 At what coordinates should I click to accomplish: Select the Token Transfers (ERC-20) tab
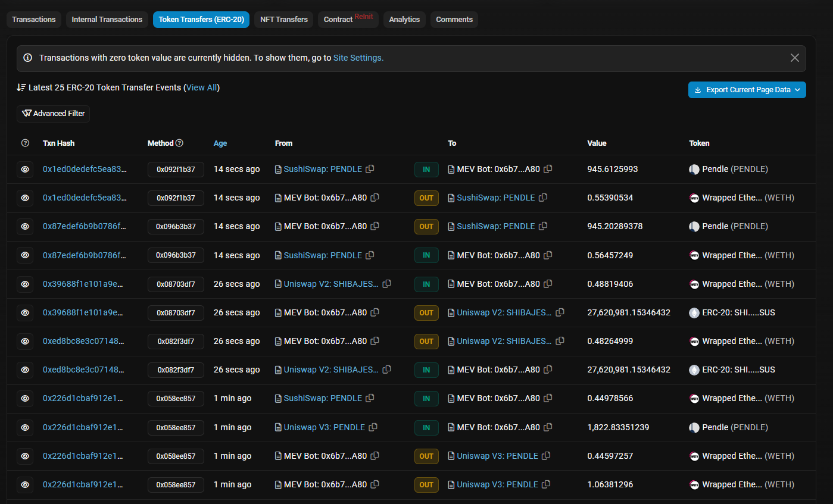201,20
